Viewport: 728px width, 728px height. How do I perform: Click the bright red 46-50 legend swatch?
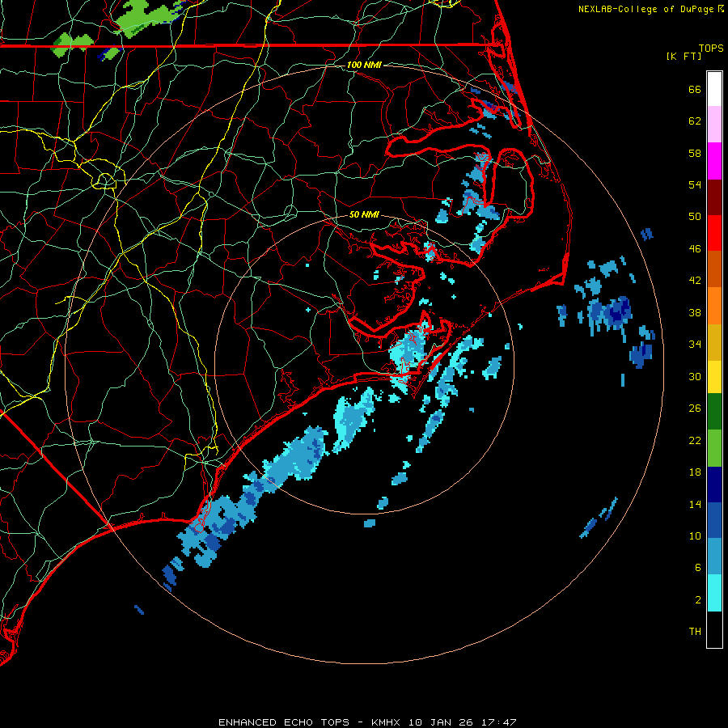[714, 233]
